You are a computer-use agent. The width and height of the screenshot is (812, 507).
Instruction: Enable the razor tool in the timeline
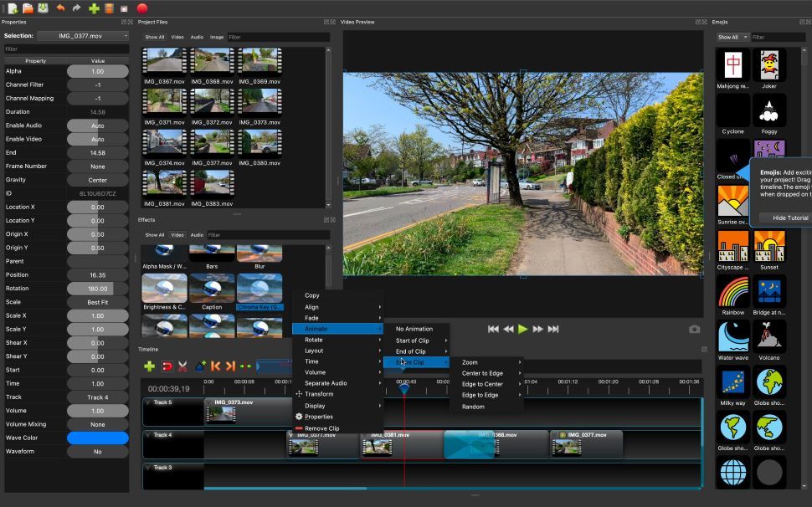pos(182,366)
